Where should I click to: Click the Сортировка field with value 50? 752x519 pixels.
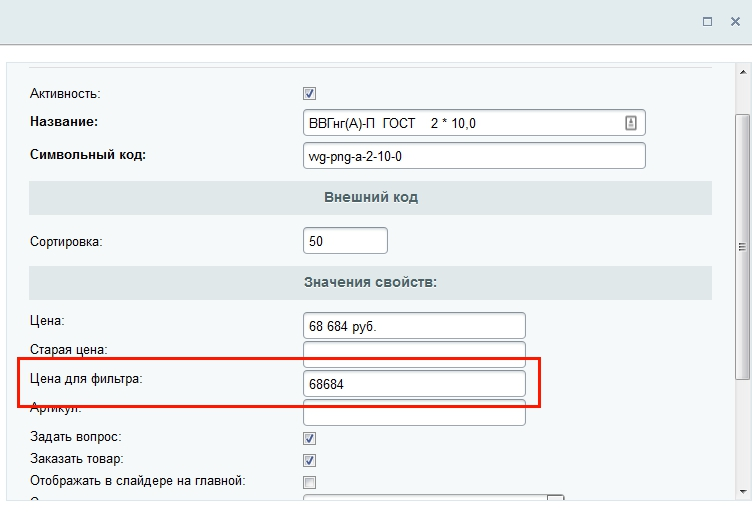coord(345,241)
